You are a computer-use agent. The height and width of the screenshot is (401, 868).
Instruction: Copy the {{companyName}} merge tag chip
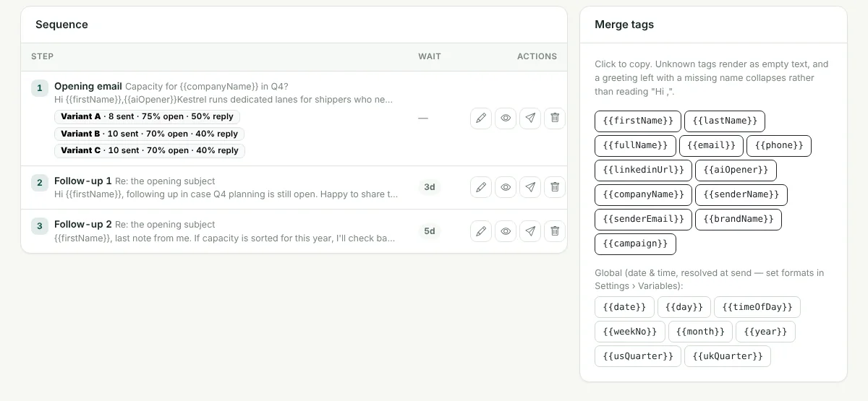[643, 194]
